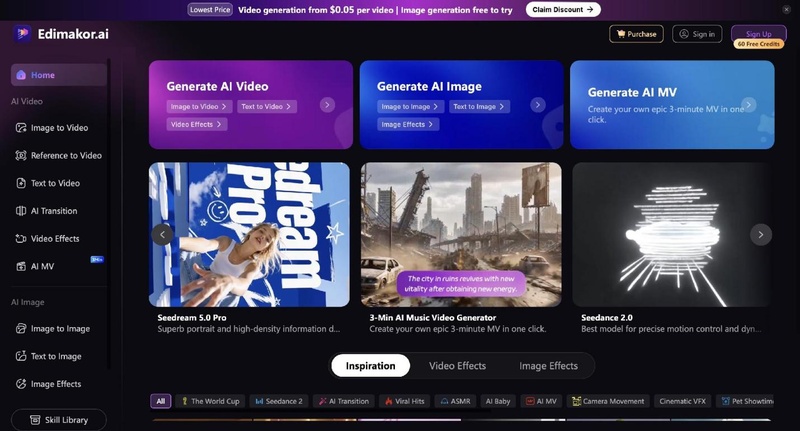Go to next carousel slide
This screenshot has width=800, height=431.
(761, 235)
